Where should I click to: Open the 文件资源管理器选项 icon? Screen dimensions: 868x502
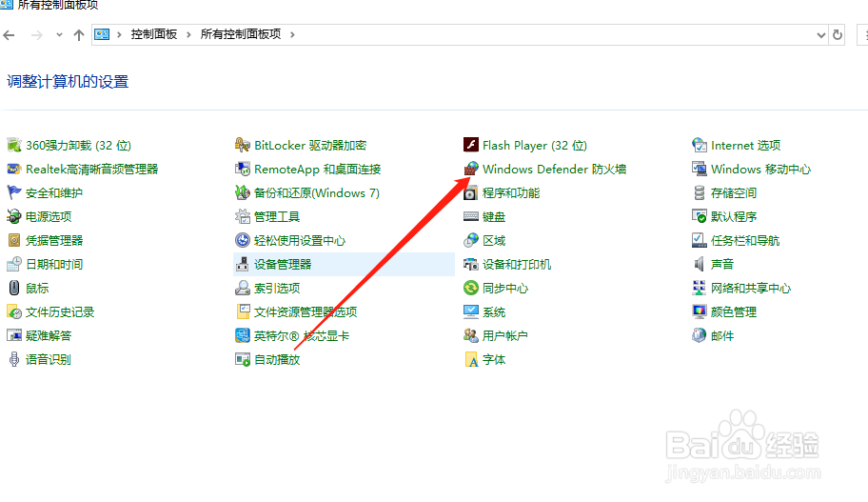[x=243, y=311]
